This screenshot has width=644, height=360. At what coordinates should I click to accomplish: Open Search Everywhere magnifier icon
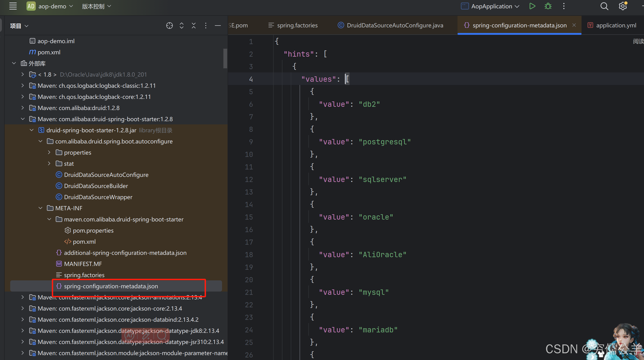604,6
